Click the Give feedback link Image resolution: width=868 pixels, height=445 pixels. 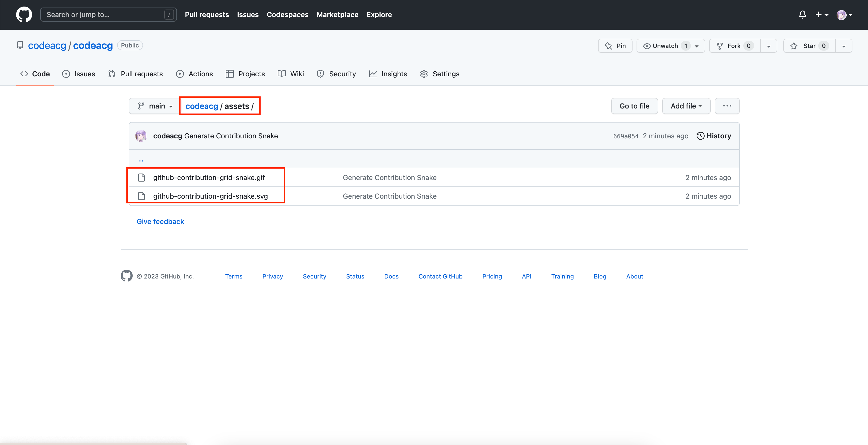click(x=160, y=221)
